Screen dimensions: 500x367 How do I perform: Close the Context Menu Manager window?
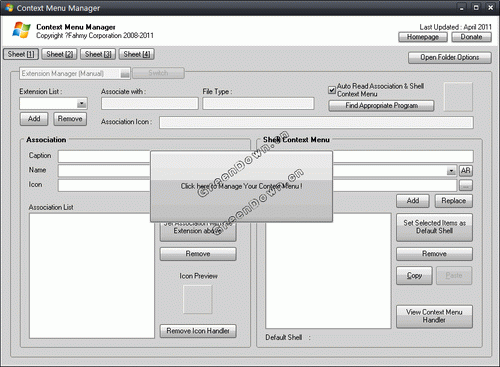click(491, 8)
